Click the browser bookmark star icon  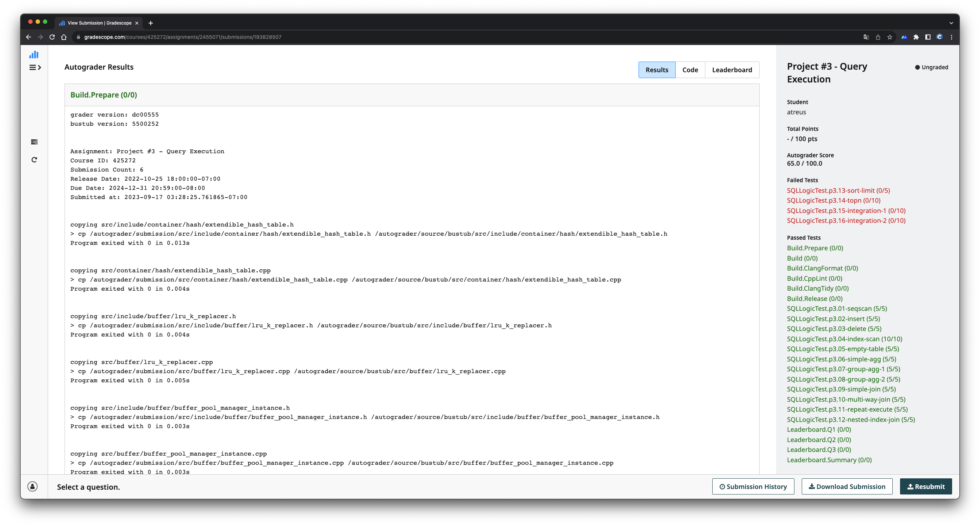[x=889, y=37]
